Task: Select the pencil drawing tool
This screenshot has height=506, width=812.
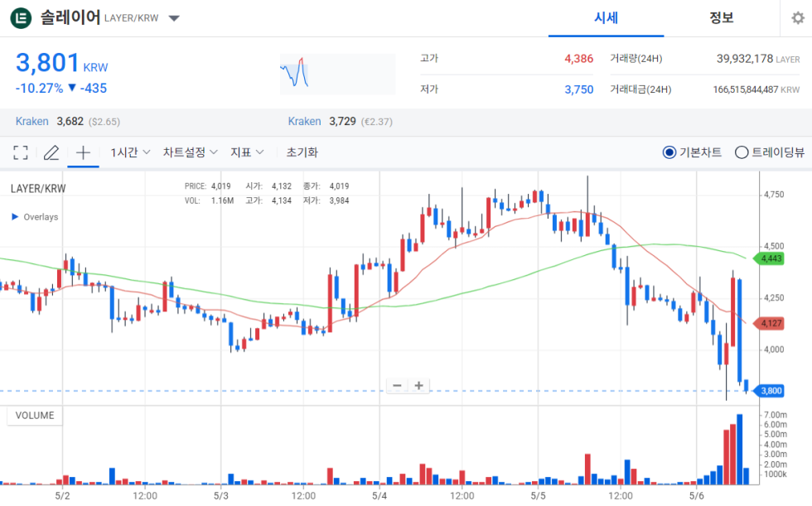Action: click(x=51, y=152)
